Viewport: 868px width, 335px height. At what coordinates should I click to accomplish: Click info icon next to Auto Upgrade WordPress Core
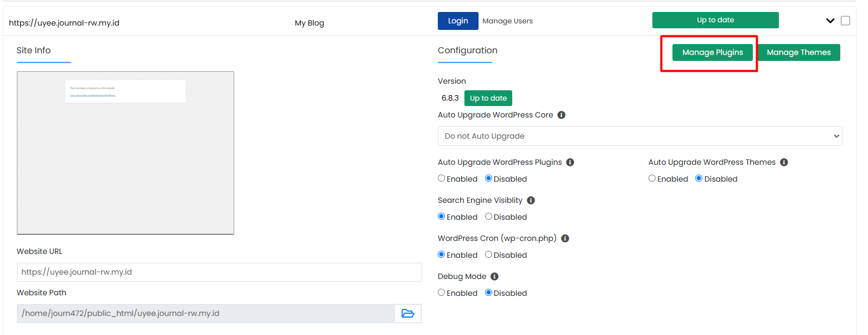tap(561, 115)
